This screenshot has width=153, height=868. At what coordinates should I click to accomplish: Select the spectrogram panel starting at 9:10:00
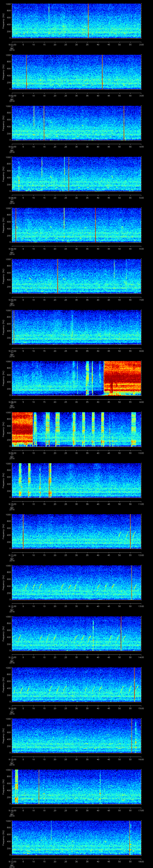77,481
